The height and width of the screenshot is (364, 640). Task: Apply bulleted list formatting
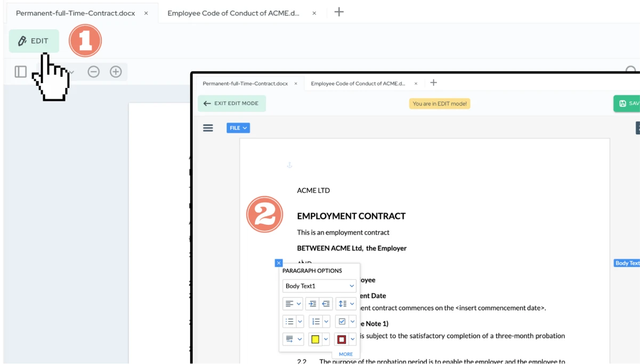point(289,321)
